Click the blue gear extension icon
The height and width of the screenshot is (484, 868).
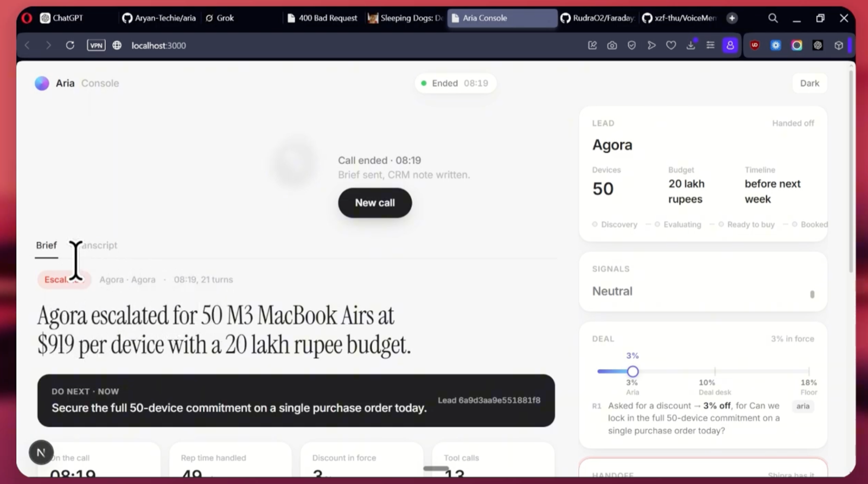point(776,46)
